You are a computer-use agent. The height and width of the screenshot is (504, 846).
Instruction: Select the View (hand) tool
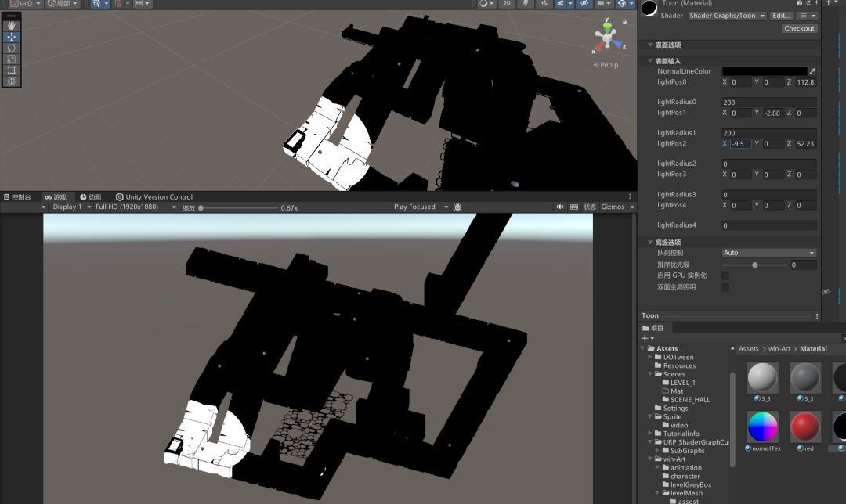click(11, 26)
